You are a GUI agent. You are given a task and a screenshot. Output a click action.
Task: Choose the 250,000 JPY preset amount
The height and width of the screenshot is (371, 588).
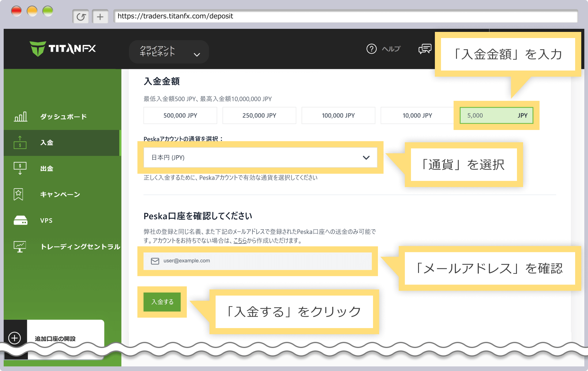tap(259, 115)
